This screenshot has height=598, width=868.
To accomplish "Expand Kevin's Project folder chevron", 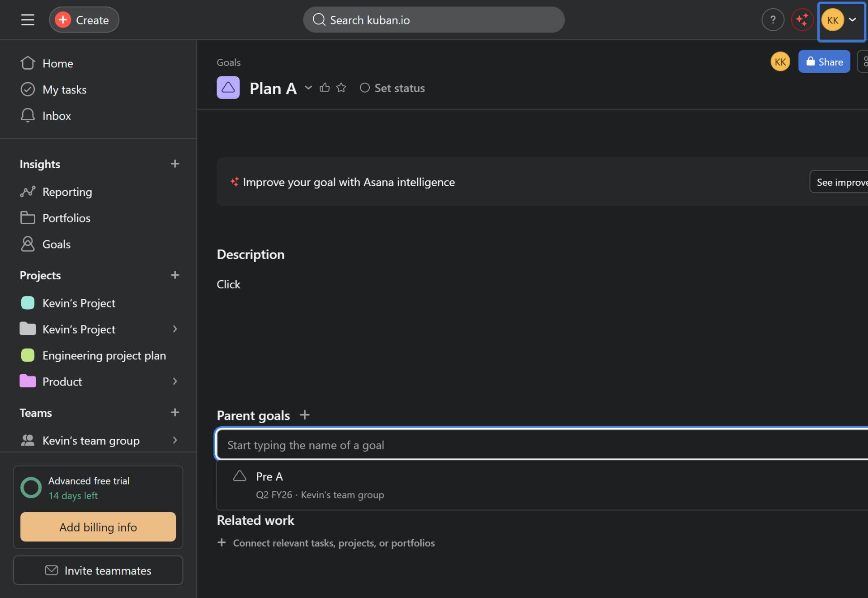I will point(175,329).
